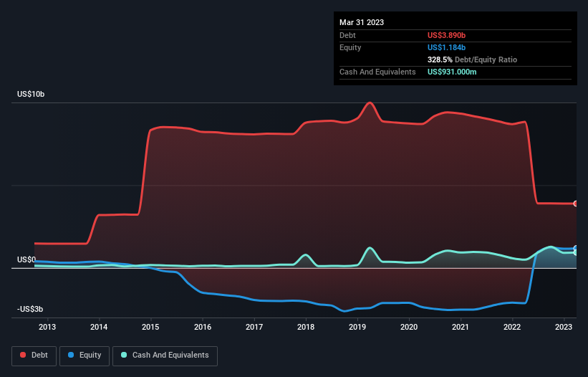Select the 2016 x-axis label
Image resolution: width=588 pixels, height=377 pixels.
point(203,327)
